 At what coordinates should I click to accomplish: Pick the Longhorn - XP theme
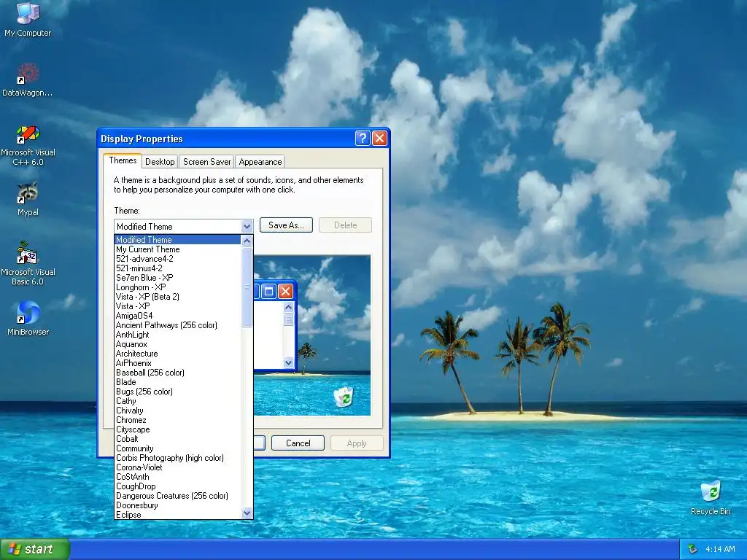(178, 287)
